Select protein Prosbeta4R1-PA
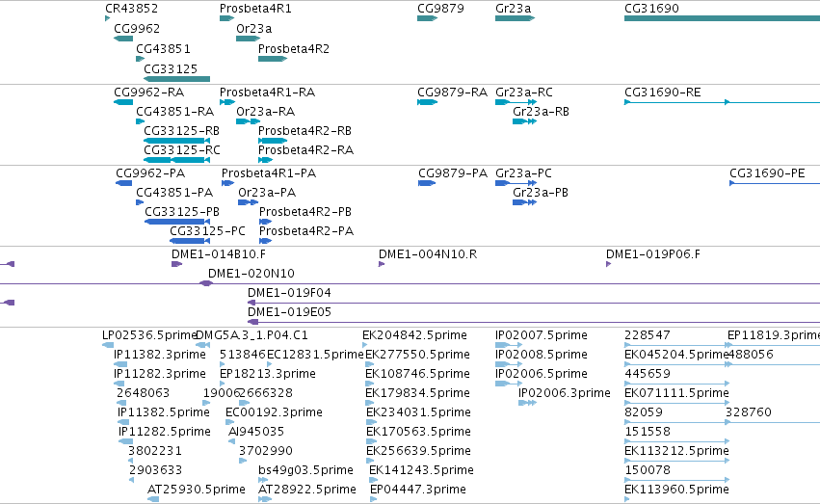820x504 pixels. coord(269,173)
